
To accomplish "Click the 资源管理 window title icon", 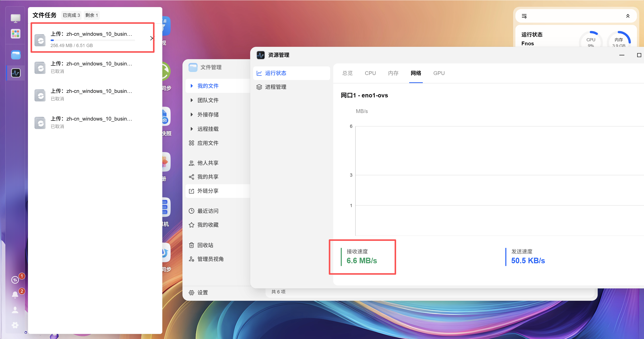I will pyautogui.click(x=260, y=55).
